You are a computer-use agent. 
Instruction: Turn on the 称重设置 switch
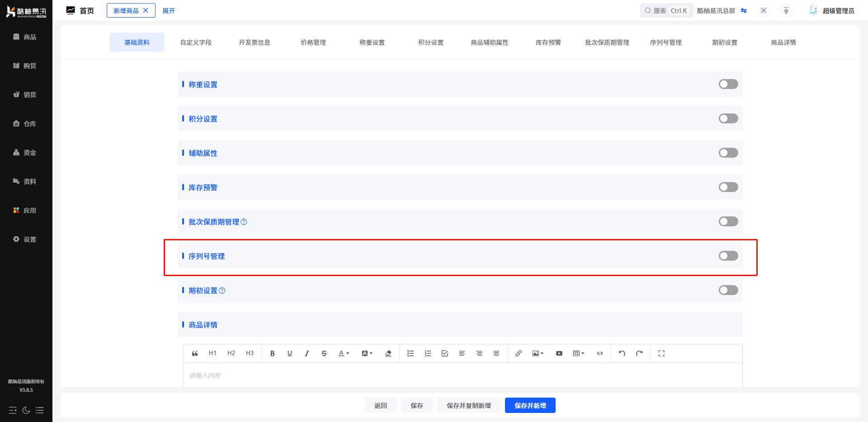click(728, 84)
